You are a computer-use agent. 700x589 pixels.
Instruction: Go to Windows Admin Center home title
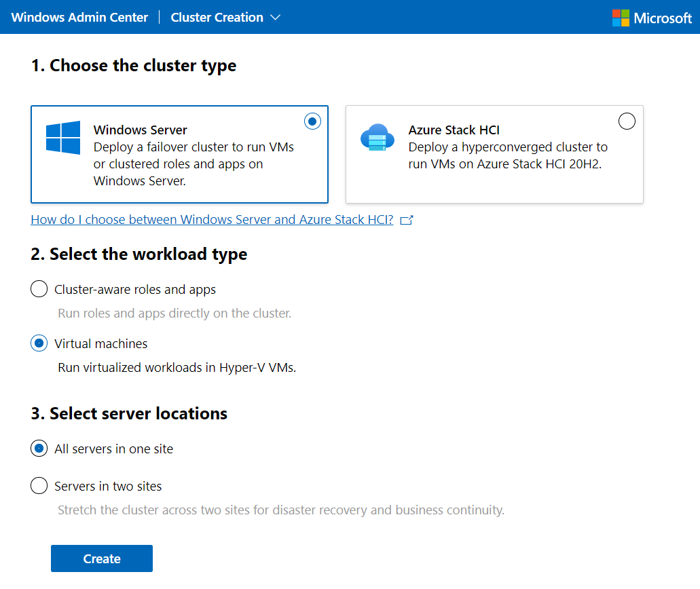coord(79,18)
